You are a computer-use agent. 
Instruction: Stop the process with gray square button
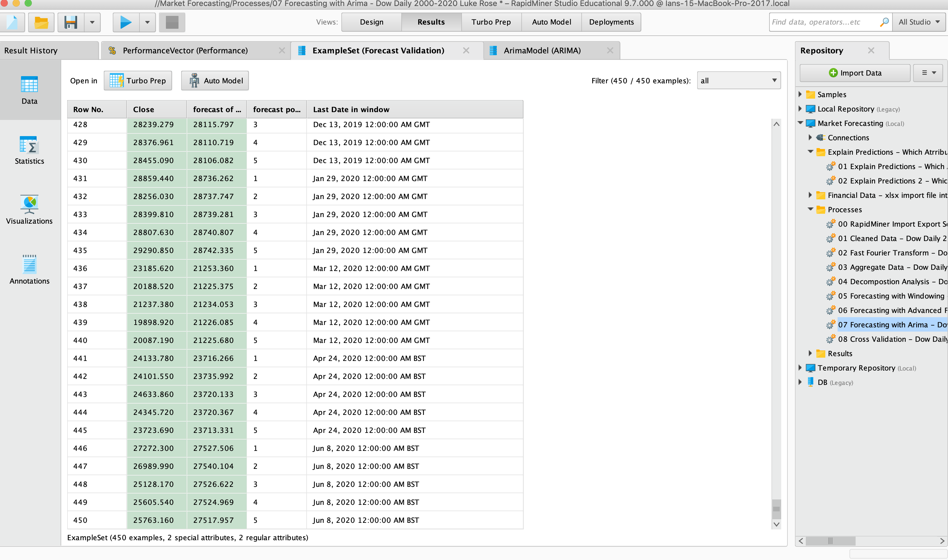(x=172, y=22)
